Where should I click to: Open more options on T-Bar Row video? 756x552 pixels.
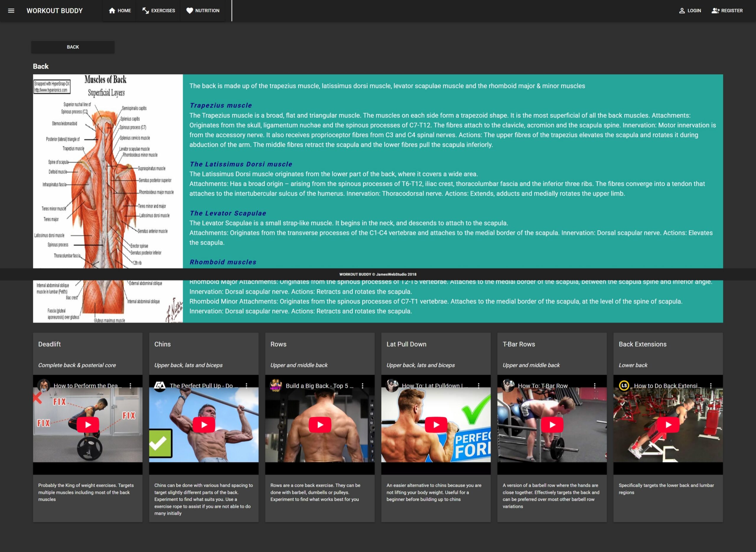(594, 386)
